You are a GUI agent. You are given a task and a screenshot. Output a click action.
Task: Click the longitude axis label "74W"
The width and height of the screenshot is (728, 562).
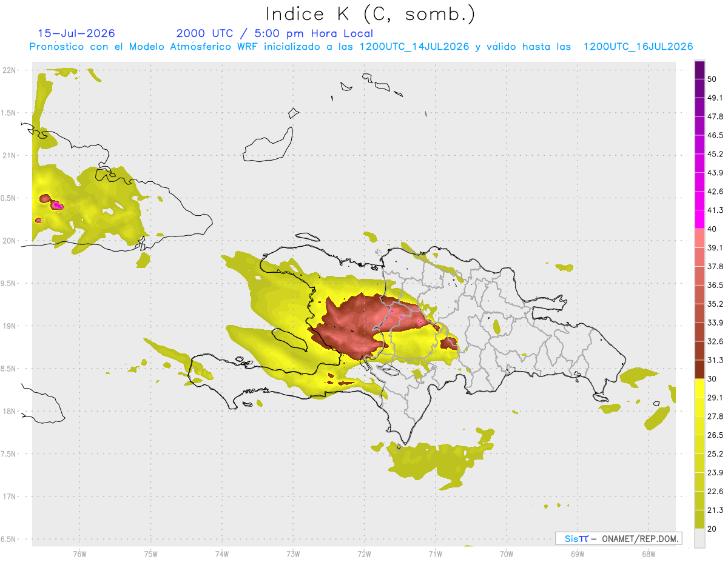coord(222,554)
